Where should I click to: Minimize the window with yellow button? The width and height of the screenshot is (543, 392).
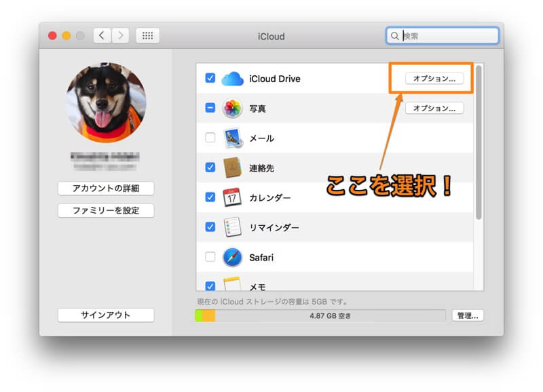coord(66,36)
